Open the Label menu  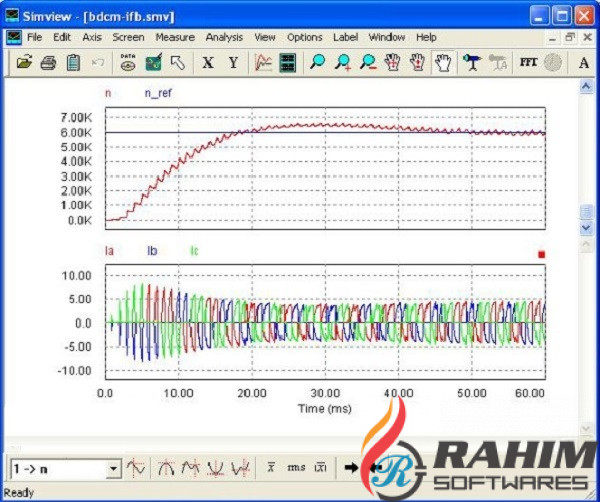(x=346, y=37)
